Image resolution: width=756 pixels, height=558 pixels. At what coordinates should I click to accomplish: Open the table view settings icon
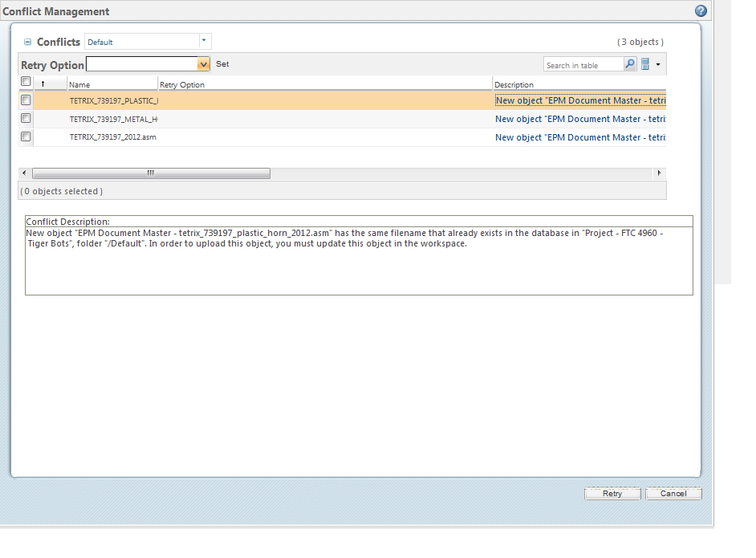(x=645, y=64)
